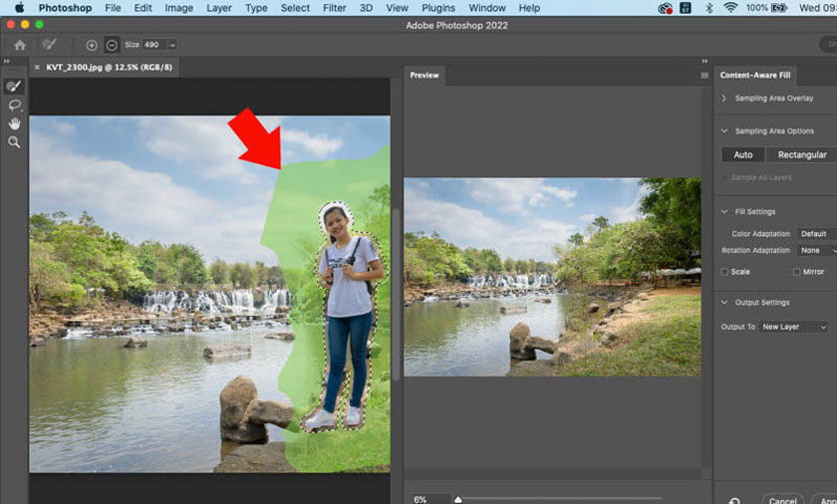837x504 pixels.
Task: Click the Creative Cloud menu bar icon
Action: click(x=665, y=8)
